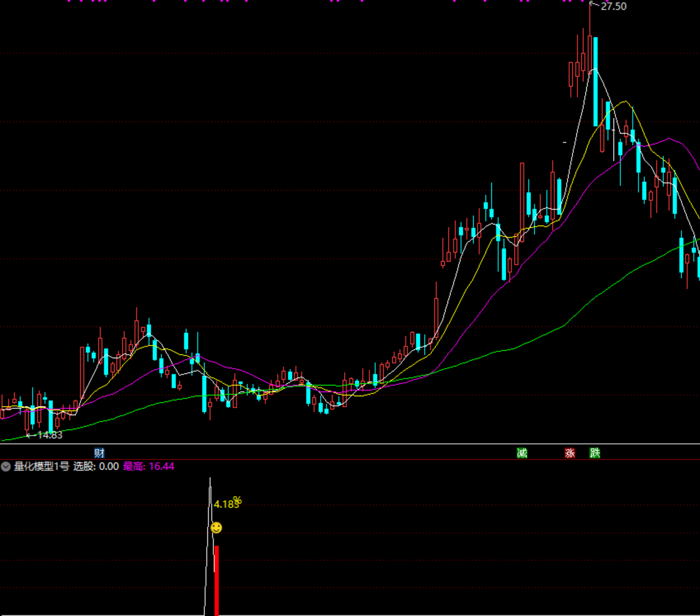Click the 财 financial event marker
The height and width of the screenshot is (616, 700).
coord(99,453)
